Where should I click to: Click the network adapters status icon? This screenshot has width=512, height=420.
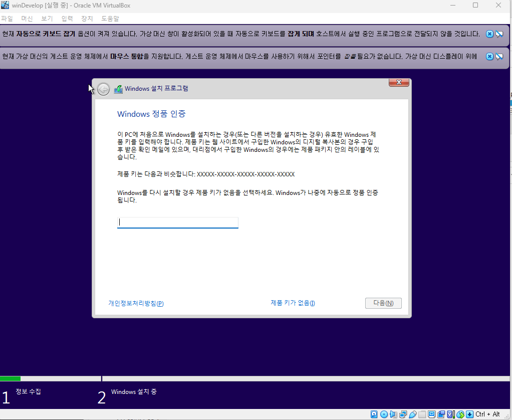click(403, 414)
